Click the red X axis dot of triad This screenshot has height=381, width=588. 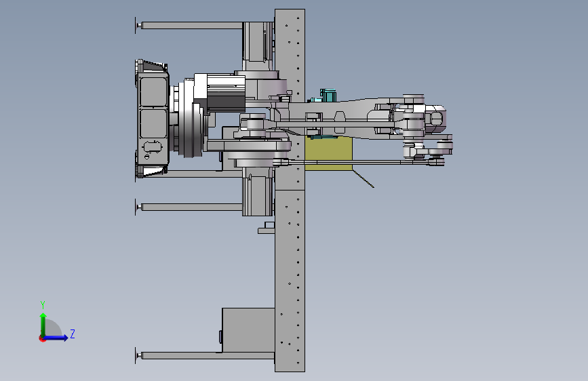point(42,338)
